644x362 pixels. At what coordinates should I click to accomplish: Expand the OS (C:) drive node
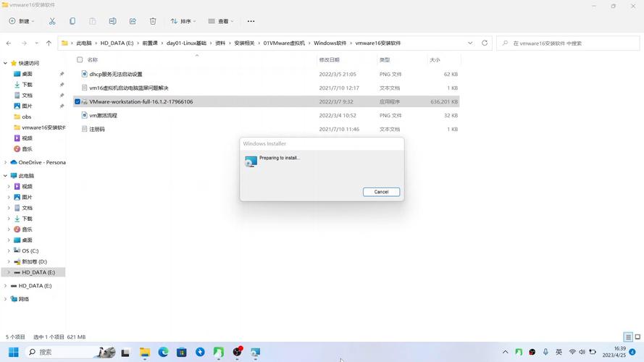coord(9,251)
